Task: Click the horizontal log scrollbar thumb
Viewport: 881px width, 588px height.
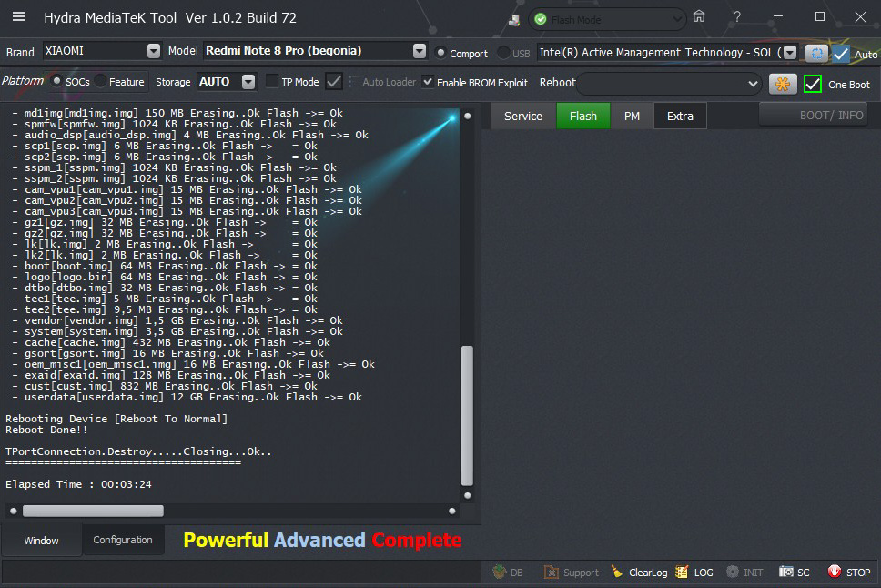Action: (x=93, y=511)
